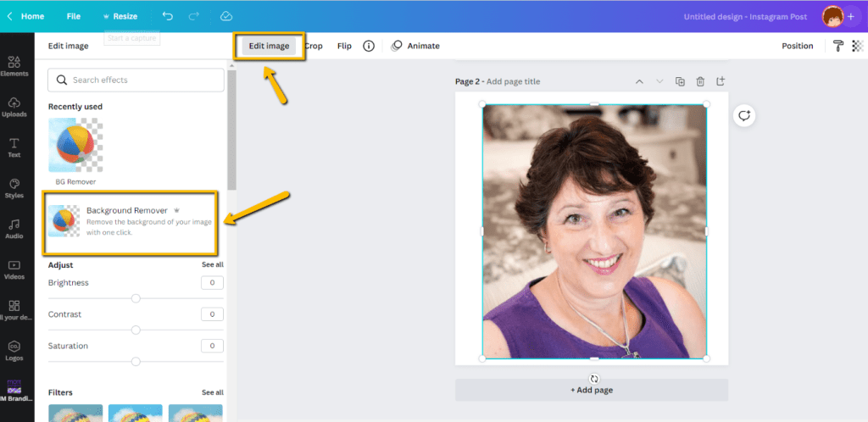Click the Undo arrow
Viewport: 868px width, 422px height.
[167, 16]
